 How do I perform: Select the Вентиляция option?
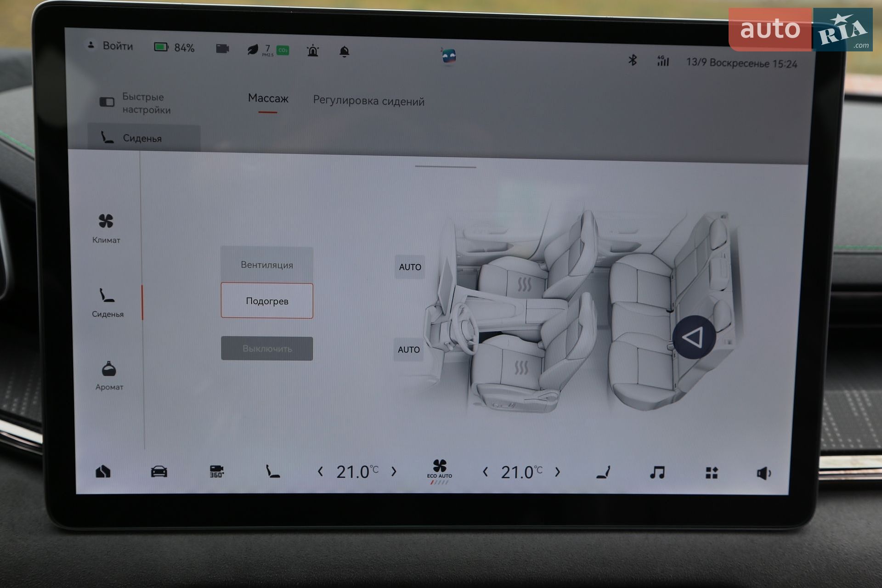point(267,265)
